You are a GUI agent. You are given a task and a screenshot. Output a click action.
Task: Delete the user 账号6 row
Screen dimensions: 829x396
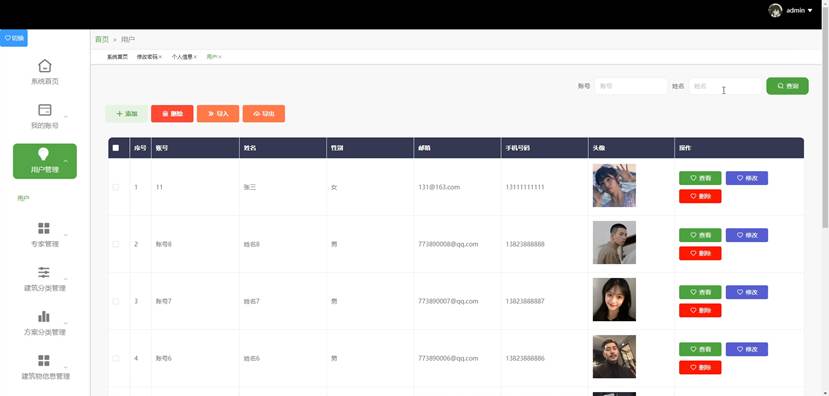click(x=700, y=367)
